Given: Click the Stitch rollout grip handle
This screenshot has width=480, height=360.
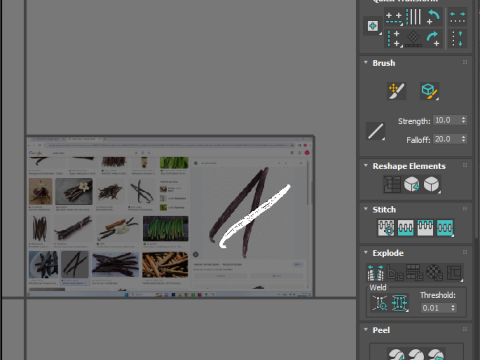Looking at the screenshot, I should click(465, 209).
